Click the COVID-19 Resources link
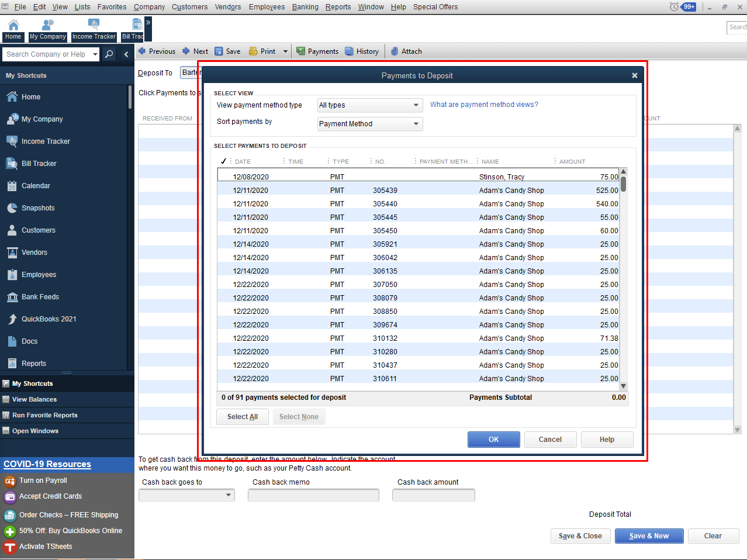 47,464
